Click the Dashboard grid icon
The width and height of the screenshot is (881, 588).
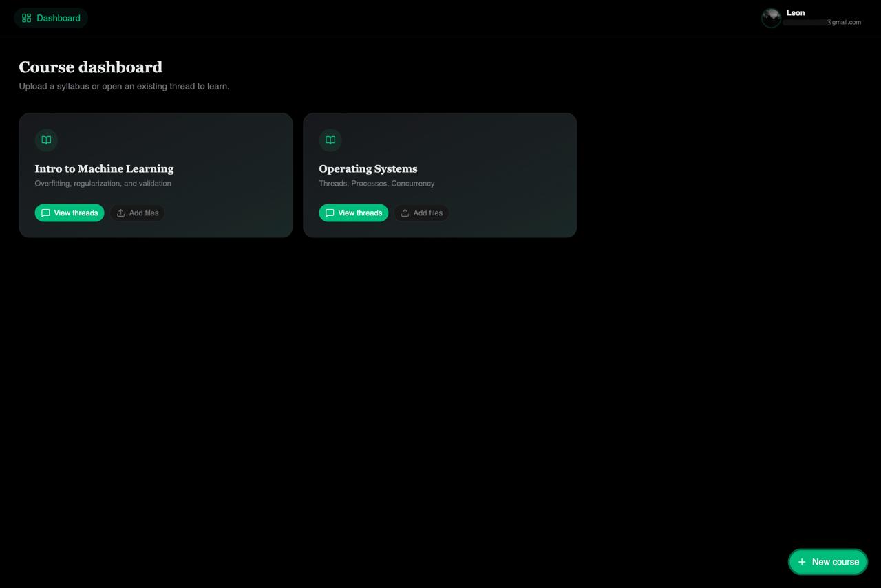pyautogui.click(x=26, y=18)
